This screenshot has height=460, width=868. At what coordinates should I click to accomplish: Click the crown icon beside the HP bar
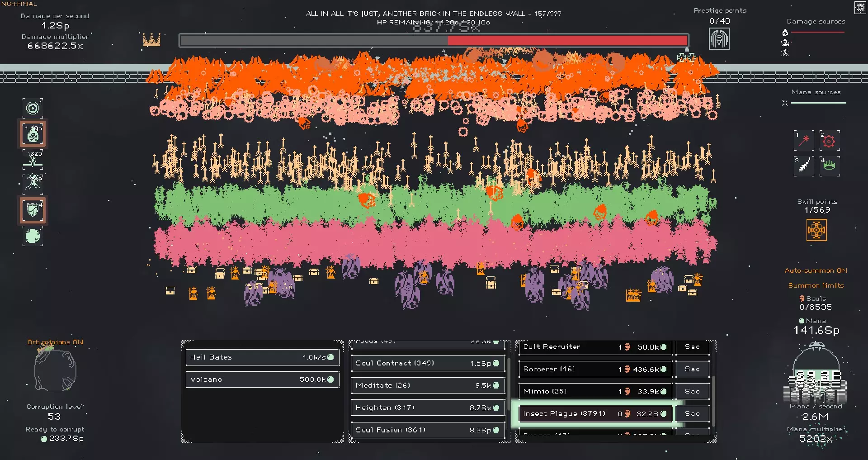(152, 40)
